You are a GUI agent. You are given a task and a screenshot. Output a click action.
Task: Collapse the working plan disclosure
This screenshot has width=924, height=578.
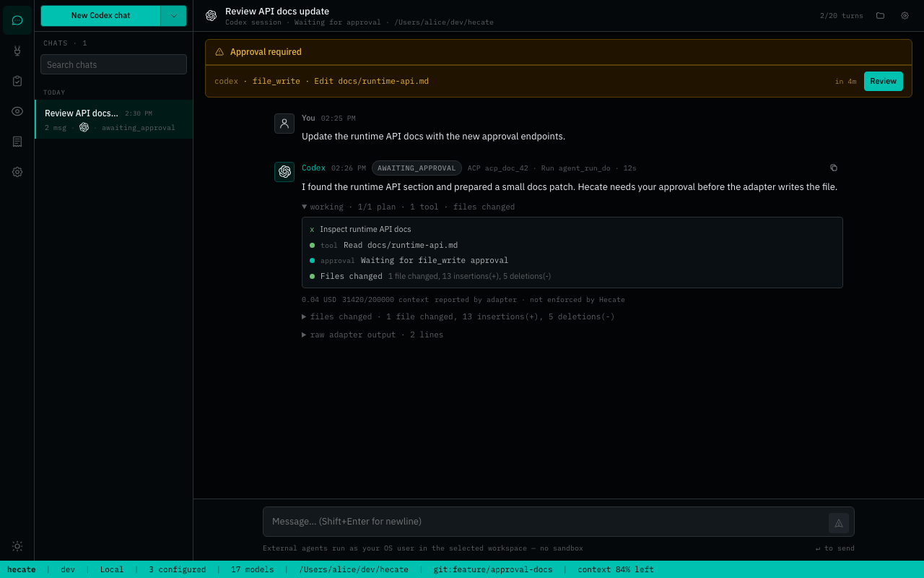(409, 207)
